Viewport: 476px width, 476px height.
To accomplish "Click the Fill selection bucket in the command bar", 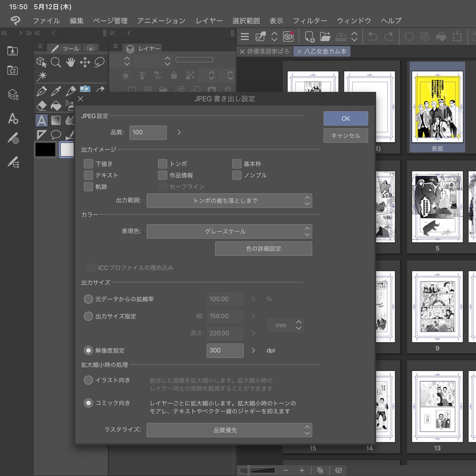I will point(441,37).
